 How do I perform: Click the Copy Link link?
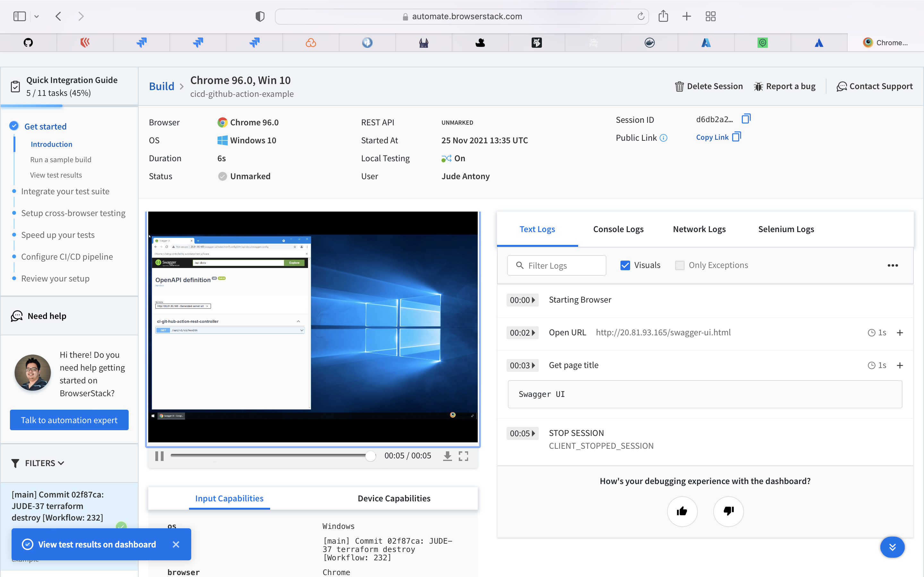713,138
